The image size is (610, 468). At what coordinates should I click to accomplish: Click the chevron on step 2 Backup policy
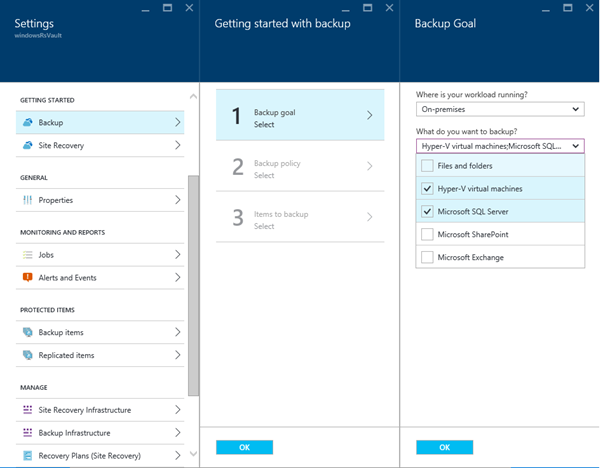(x=370, y=166)
